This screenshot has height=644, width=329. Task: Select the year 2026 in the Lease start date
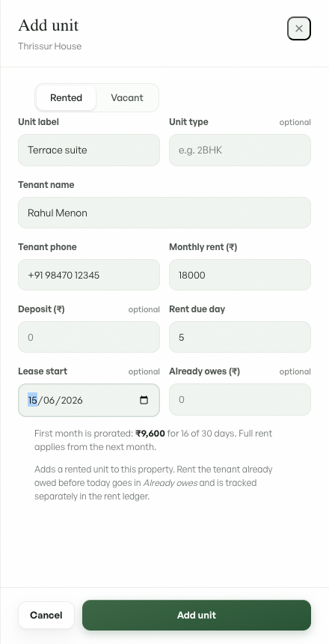(x=71, y=400)
